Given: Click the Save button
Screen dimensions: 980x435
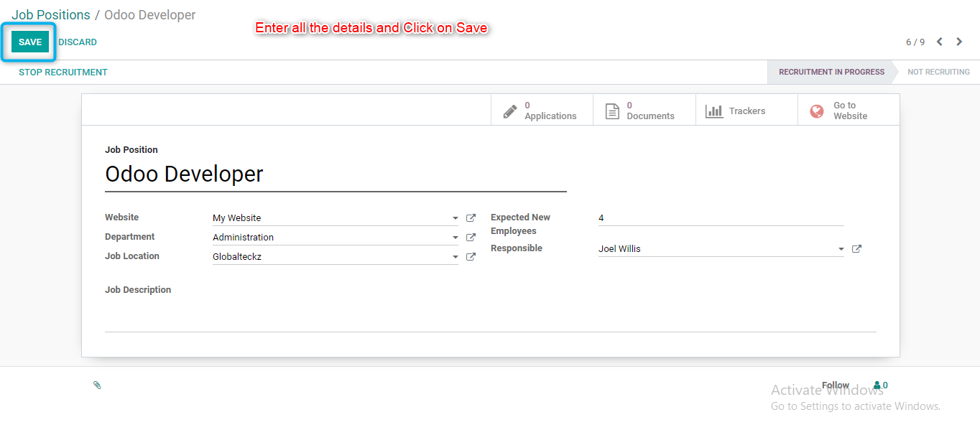Looking at the screenshot, I should coord(30,42).
